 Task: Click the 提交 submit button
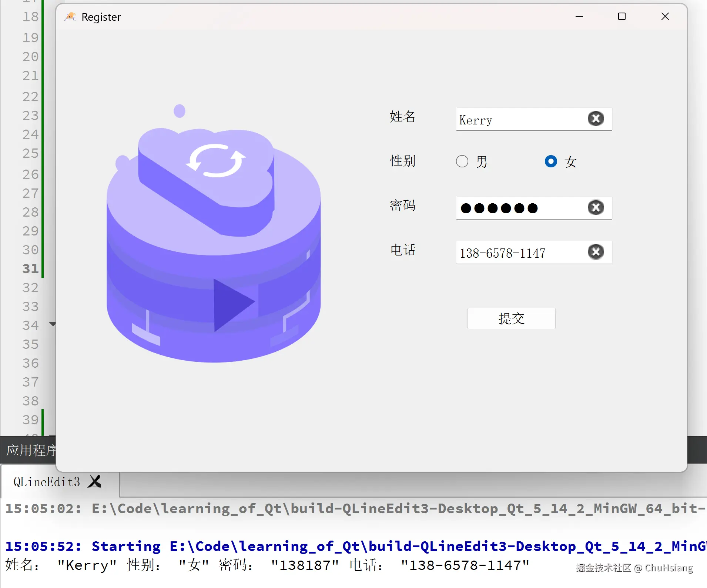tap(511, 318)
